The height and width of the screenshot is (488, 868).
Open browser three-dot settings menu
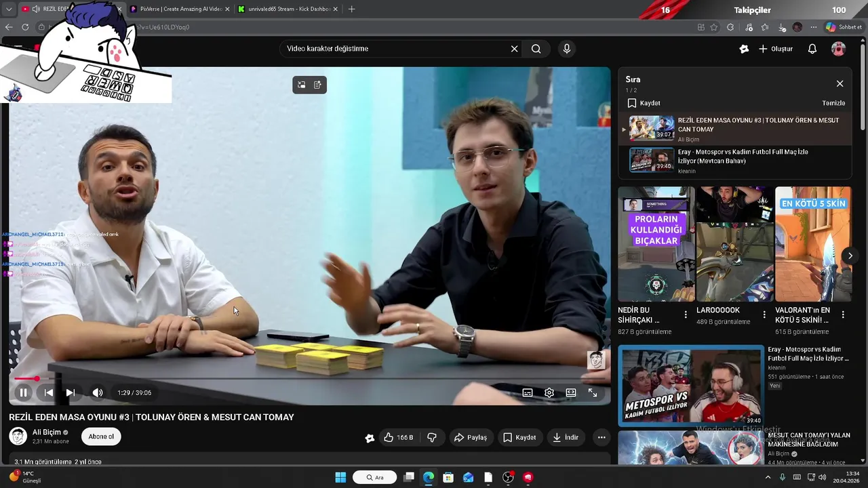click(813, 27)
